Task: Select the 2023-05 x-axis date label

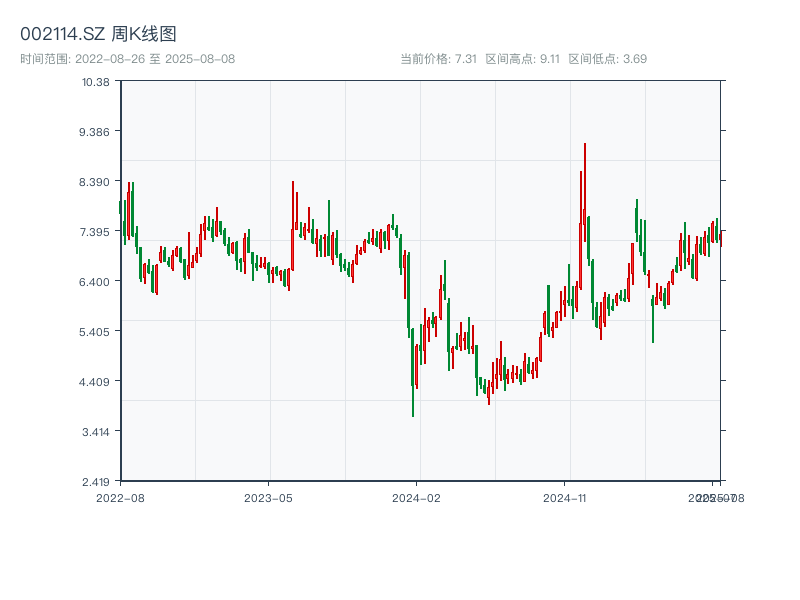Action: pos(268,497)
